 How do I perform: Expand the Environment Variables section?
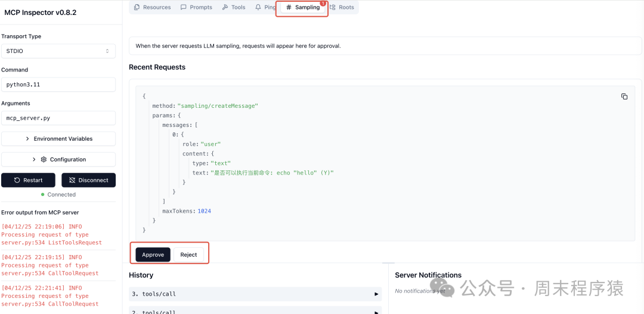[x=58, y=139]
